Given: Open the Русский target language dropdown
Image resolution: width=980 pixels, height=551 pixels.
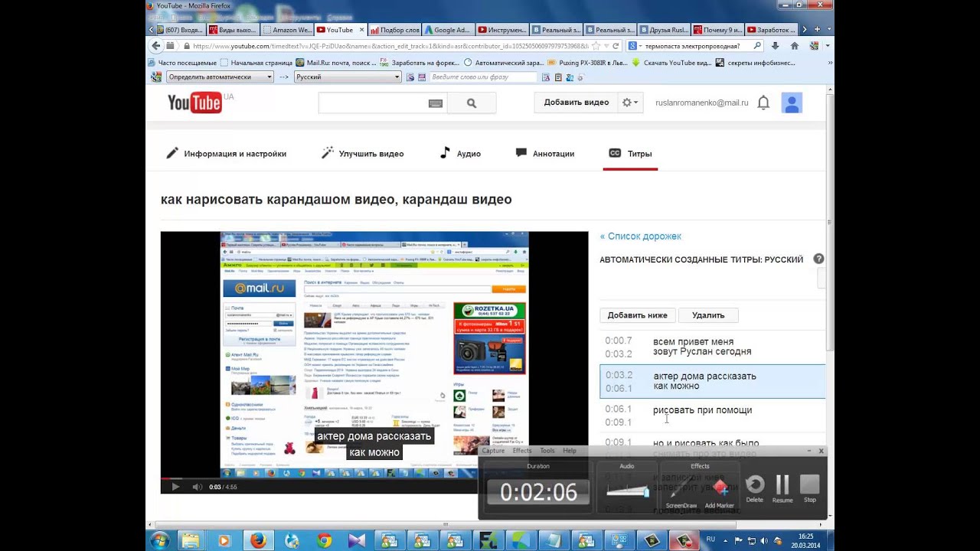Looking at the screenshot, I should point(348,77).
